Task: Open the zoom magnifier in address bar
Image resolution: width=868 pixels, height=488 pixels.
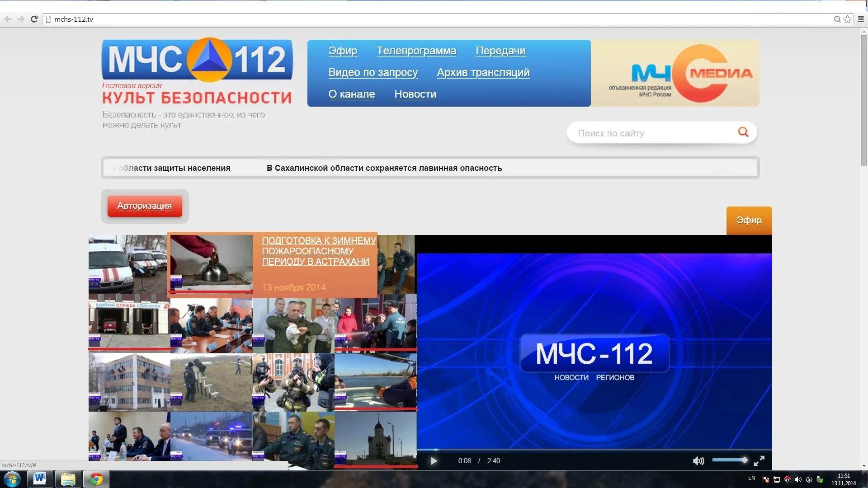Action: click(x=837, y=19)
